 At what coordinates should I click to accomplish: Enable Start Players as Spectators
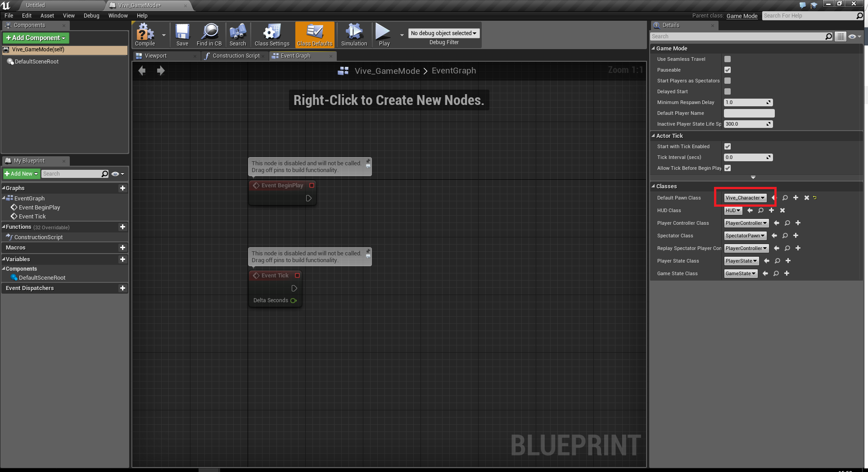pos(728,81)
